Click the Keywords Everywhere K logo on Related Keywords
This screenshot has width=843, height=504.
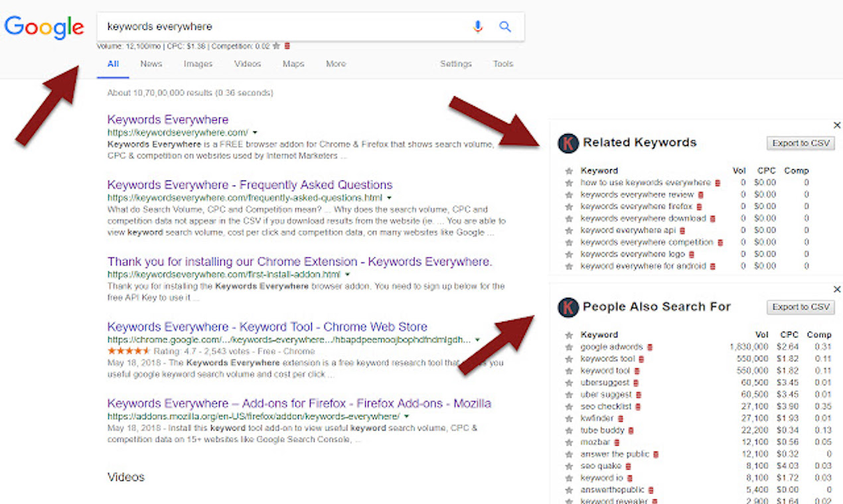pyautogui.click(x=570, y=142)
